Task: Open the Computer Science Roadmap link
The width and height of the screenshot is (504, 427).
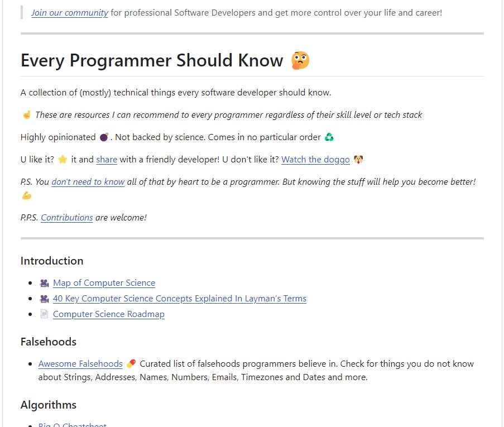Action: (109, 314)
